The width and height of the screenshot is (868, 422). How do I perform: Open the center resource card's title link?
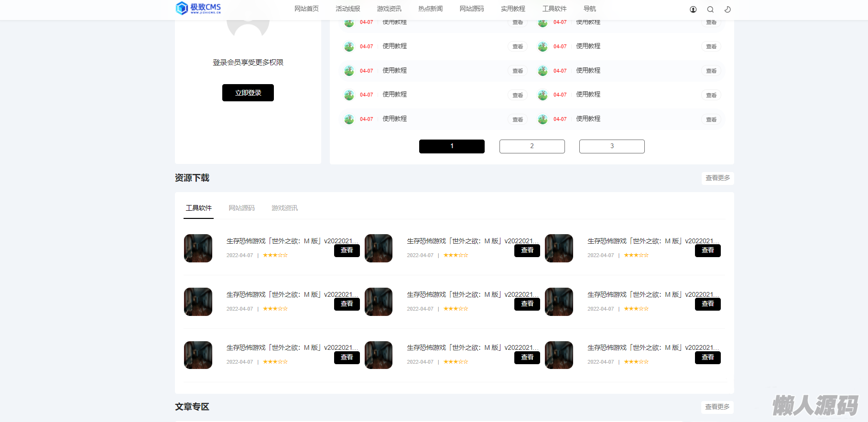click(x=472, y=294)
